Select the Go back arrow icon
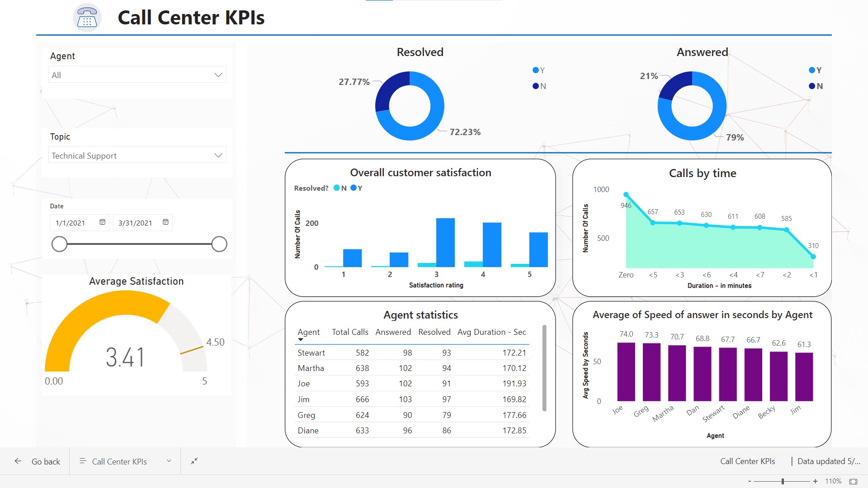 coord(18,461)
